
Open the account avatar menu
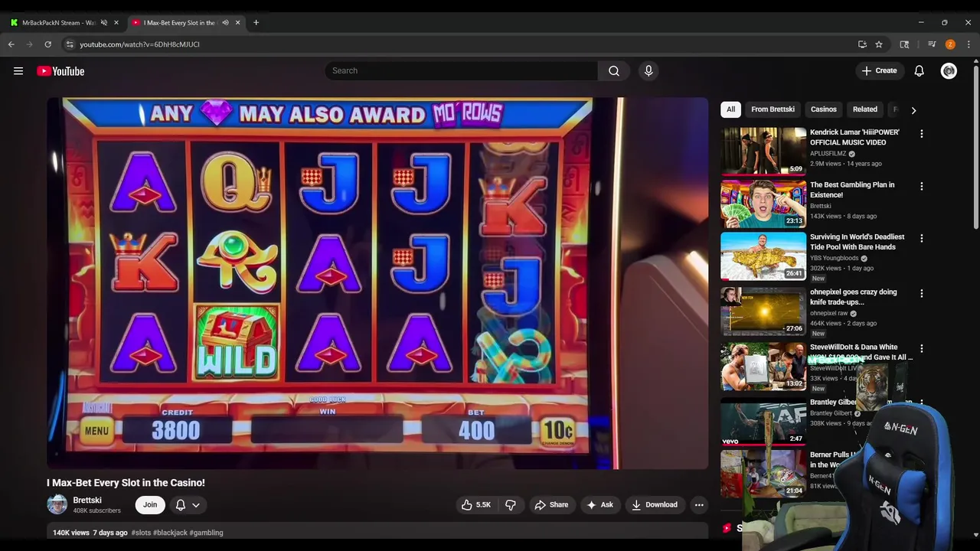click(949, 71)
